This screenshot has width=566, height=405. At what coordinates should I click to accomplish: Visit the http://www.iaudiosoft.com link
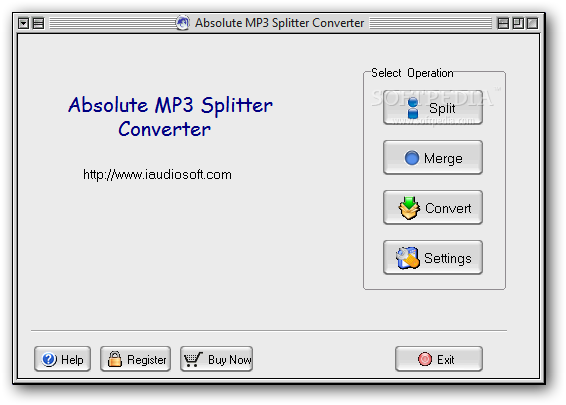coord(157,175)
